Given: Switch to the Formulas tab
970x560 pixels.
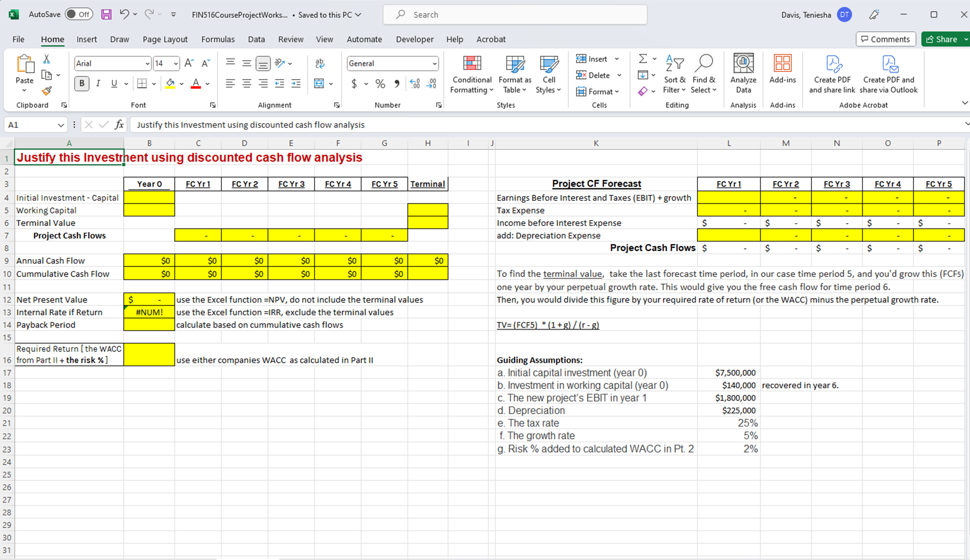Looking at the screenshot, I should point(218,39).
